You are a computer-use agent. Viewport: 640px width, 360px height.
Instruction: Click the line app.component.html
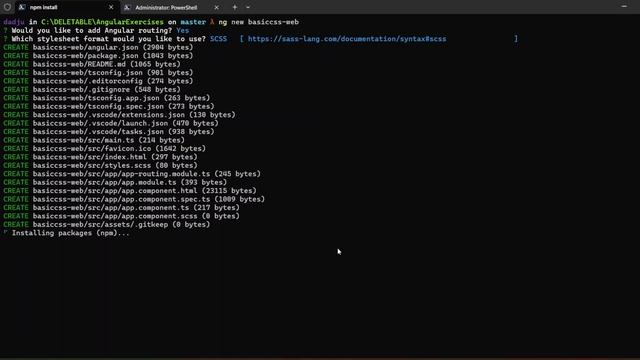pos(130,191)
